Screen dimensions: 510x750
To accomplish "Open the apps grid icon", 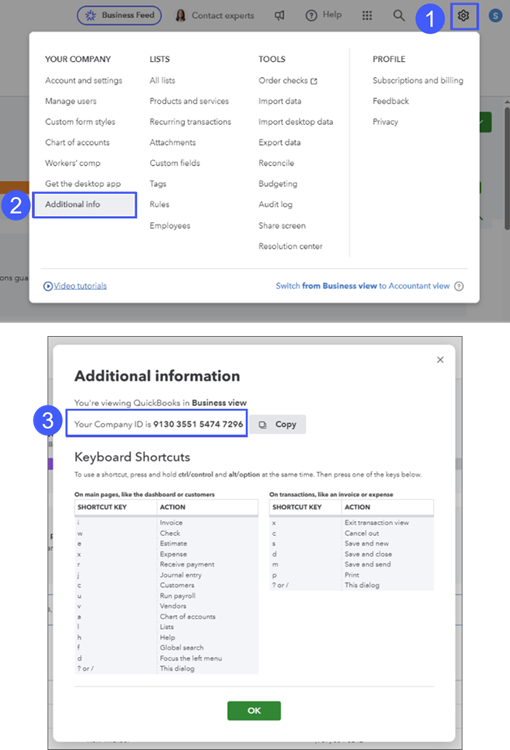I will (367, 16).
